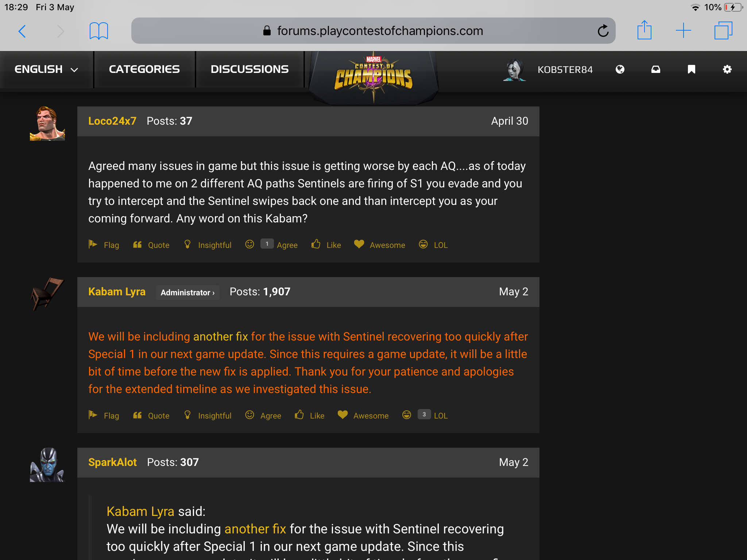Open Safari tabs overview icon
This screenshot has width=747, height=560.
click(723, 31)
